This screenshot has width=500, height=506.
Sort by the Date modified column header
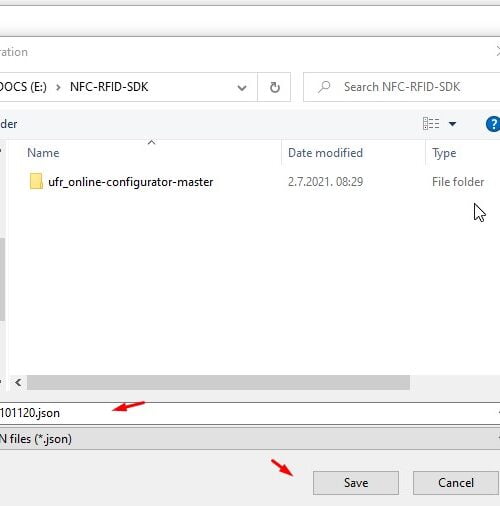[325, 153]
